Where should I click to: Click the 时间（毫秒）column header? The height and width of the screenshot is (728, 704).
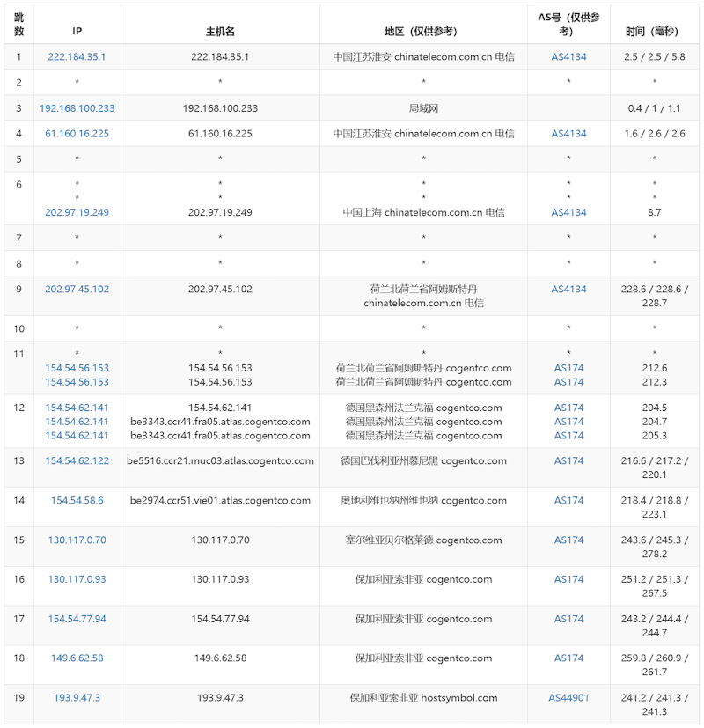pyautogui.click(x=655, y=31)
